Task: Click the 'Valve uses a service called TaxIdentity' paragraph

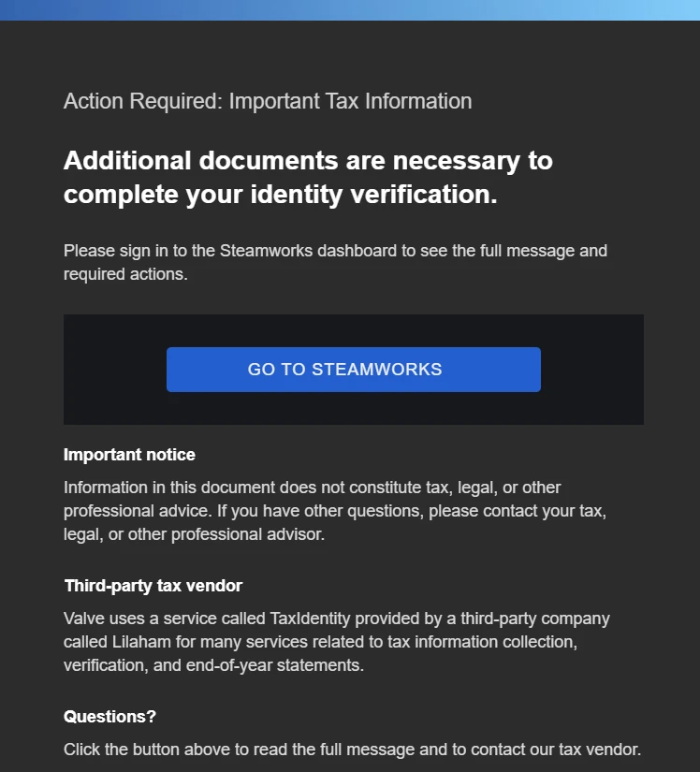Action: tap(337, 642)
